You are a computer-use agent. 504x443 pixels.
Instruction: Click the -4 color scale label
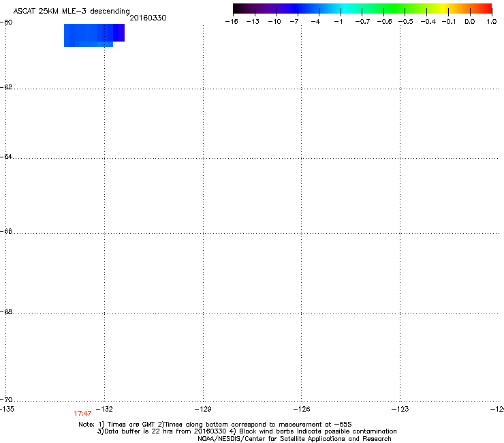point(315,22)
